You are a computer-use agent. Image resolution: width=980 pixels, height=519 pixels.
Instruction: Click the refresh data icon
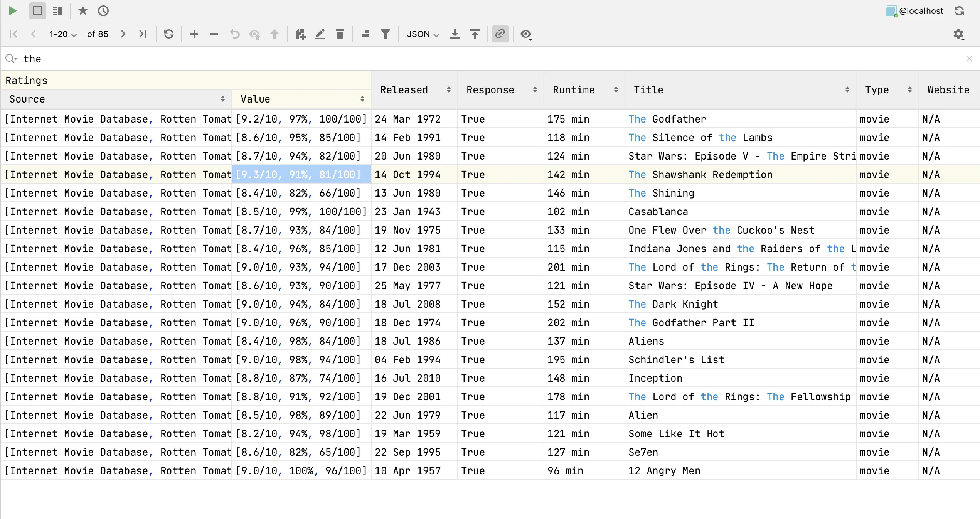click(x=168, y=34)
